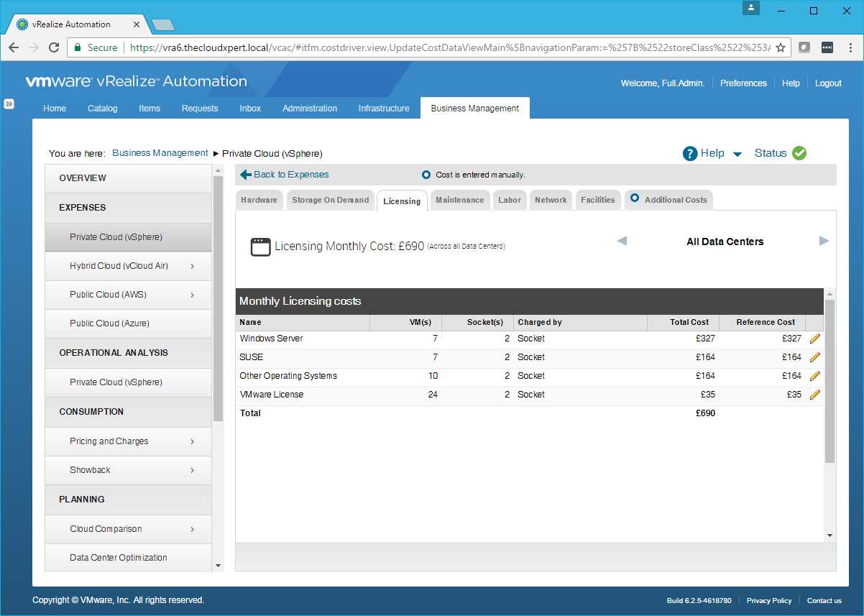Screen dimensions: 864x616
Task: Go to next data center with right arrow
Action: 824,241
